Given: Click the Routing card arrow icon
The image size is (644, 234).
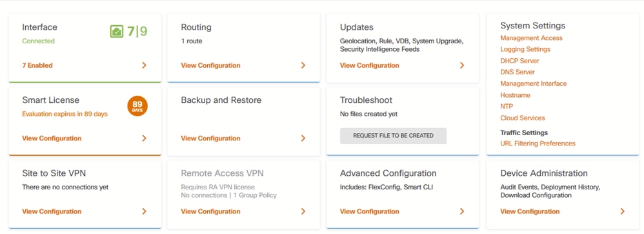Looking at the screenshot, I should pos(303,65).
